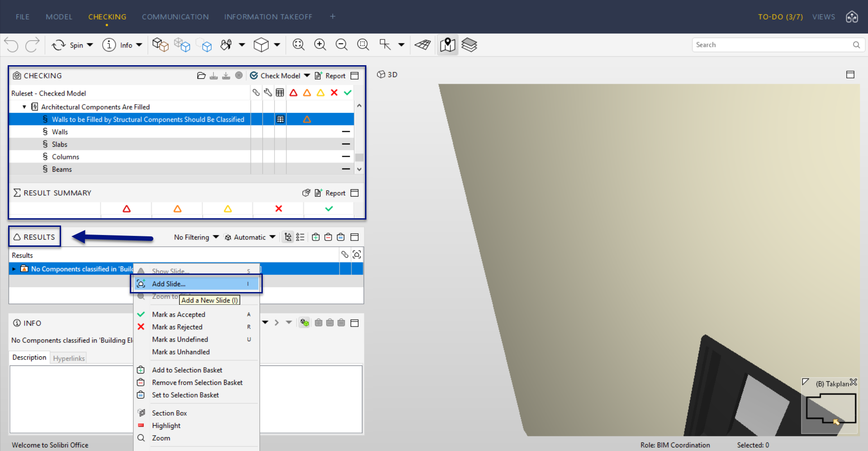Image resolution: width=868 pixels, height=451 pixels.
Task: Choose Mark as Rejected in context menu
Action: coord(196,327)
